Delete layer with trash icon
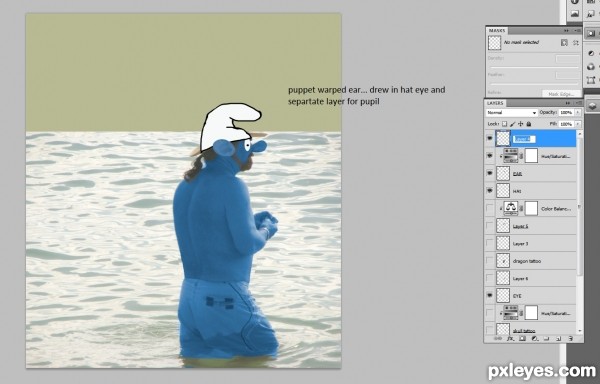 point(571,338)
